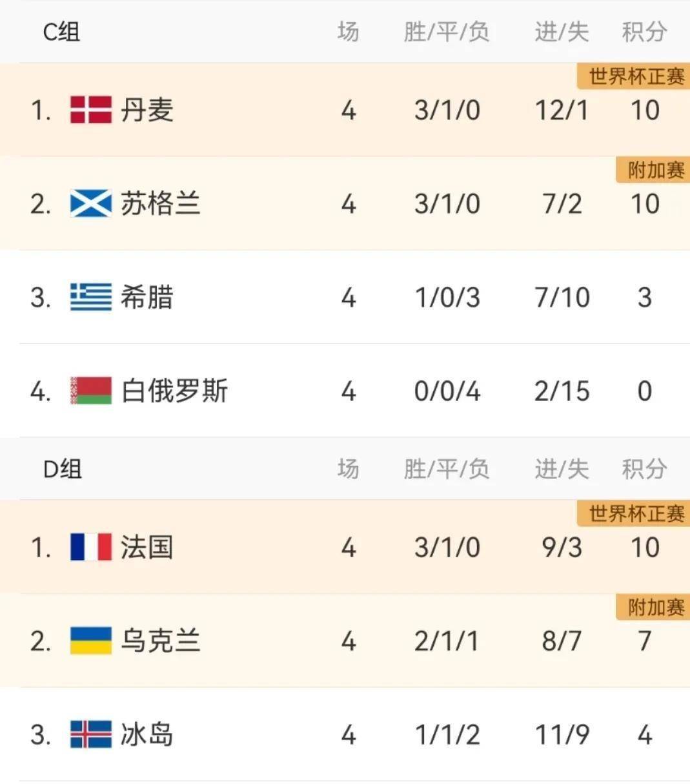Click the Denmark flag icon
Viewport: 690px width, 784px height.
pos(90,110)
